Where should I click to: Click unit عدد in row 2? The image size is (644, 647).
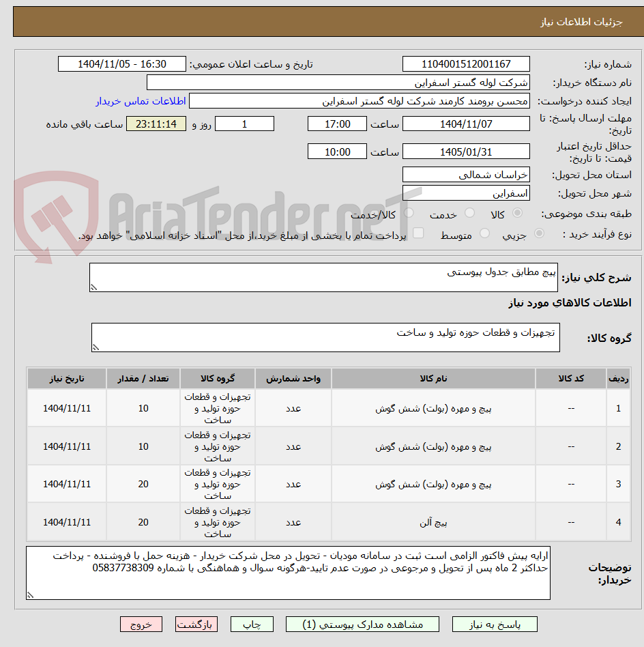[x=293, y=447]
